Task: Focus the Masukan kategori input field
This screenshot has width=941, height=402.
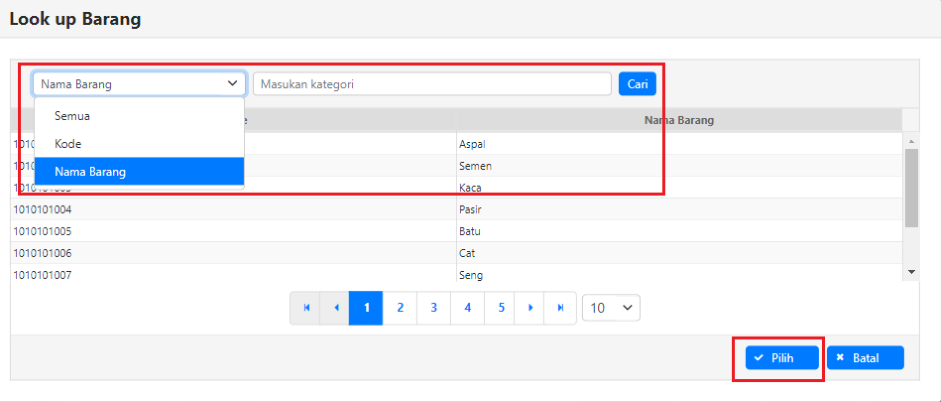Action: (431, 84)
